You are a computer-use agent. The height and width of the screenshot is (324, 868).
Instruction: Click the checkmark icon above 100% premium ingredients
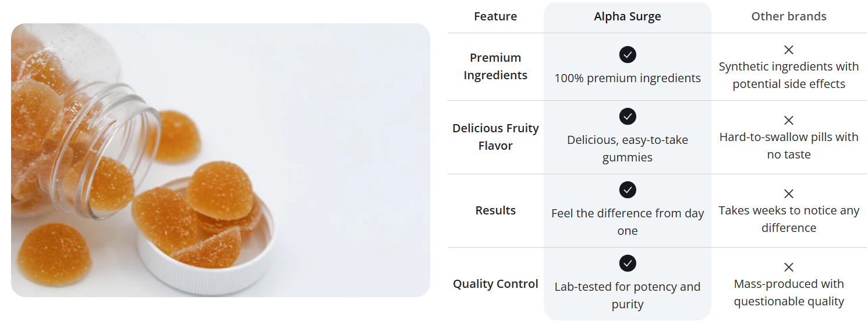[x=628, y=55]
